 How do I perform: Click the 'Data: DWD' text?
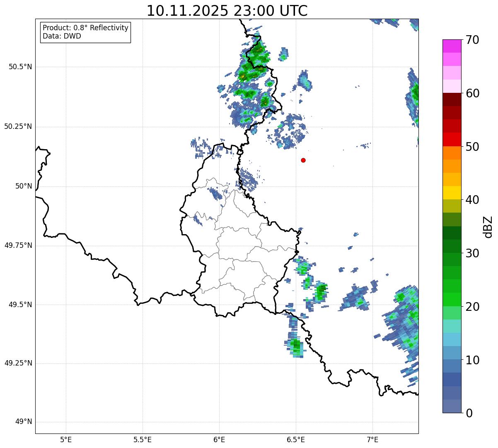(x=62, y=36)
